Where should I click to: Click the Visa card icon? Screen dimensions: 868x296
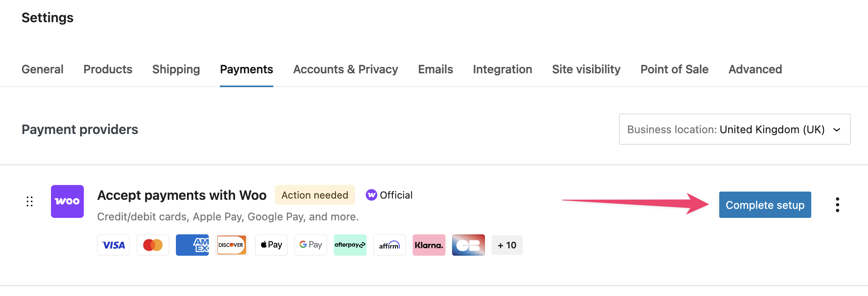tap(113, 245)
